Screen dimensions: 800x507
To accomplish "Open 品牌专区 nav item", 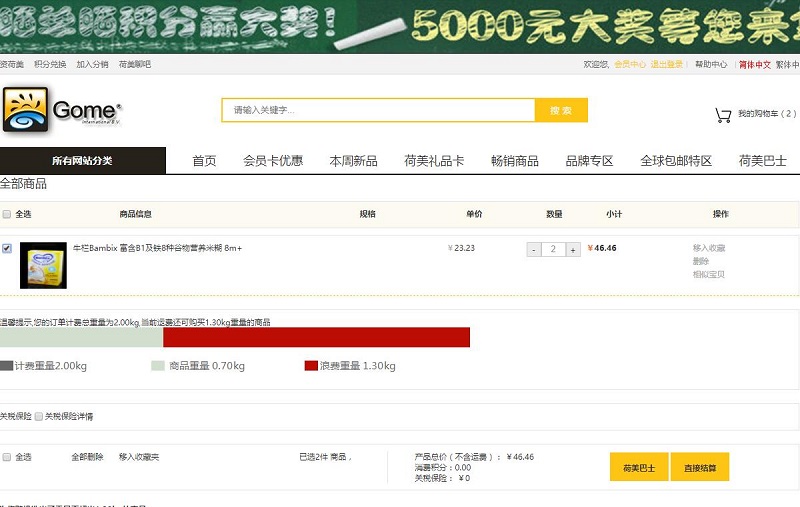I will tap(589, 161).
